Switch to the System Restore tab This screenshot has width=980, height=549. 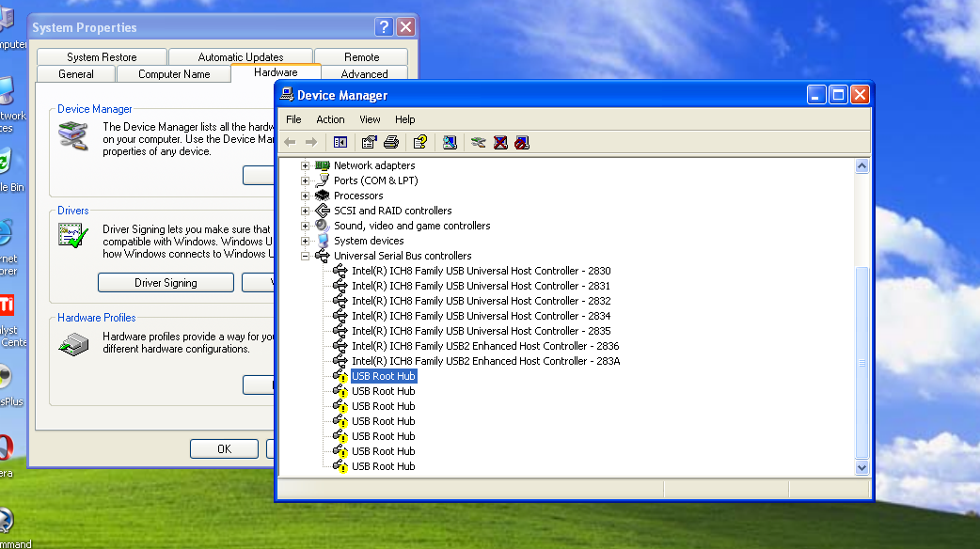tap(102, 56)
